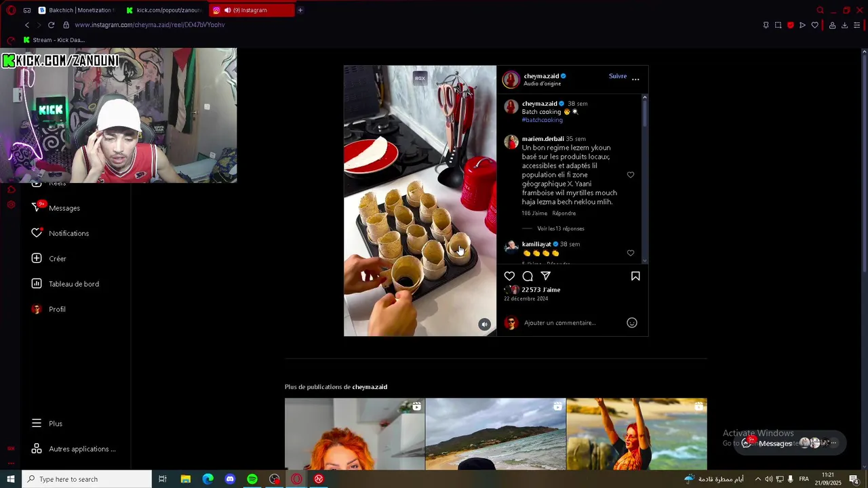Open Windows Start menu

click(x=10, y=479)
